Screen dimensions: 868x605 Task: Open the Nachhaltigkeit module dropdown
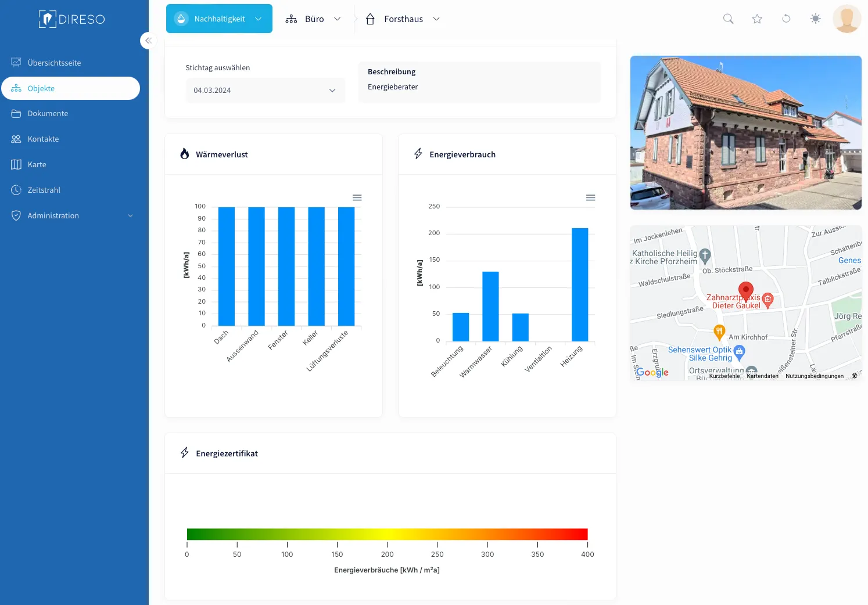click(219, 19)
